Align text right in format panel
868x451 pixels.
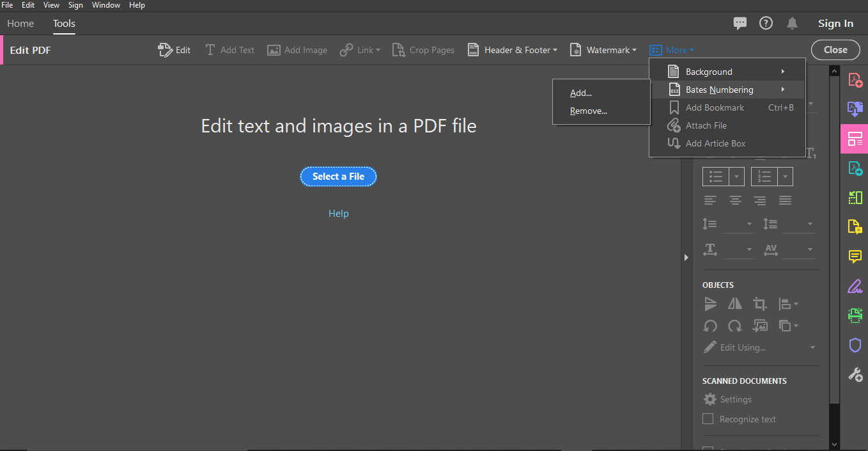click(x=760, y=201)
